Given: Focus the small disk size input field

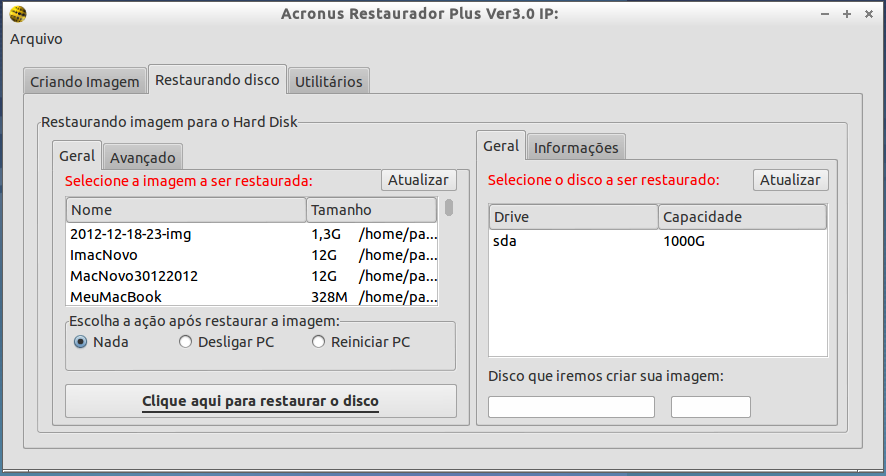Looking at the screenshot, I should click(711, 407).
